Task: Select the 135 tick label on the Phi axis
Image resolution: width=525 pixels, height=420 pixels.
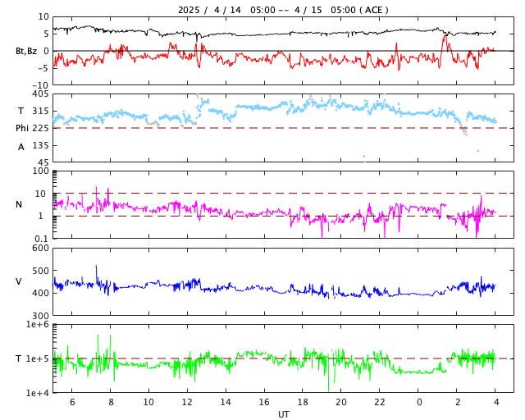Action: [39, 145]
